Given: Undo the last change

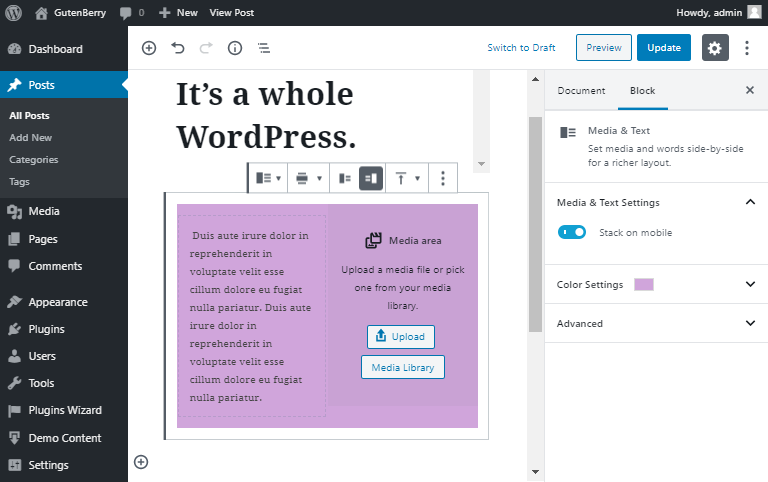Looking at the screenshot, I should coord(178,48).
